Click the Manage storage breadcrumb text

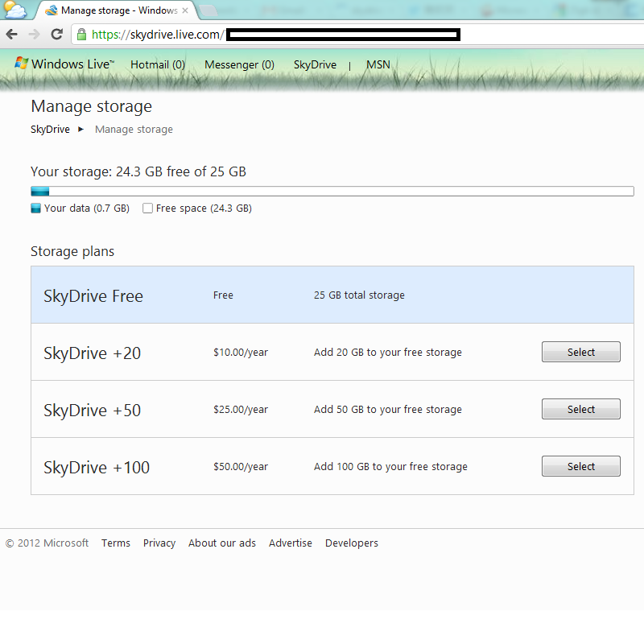tap(134, 130)
